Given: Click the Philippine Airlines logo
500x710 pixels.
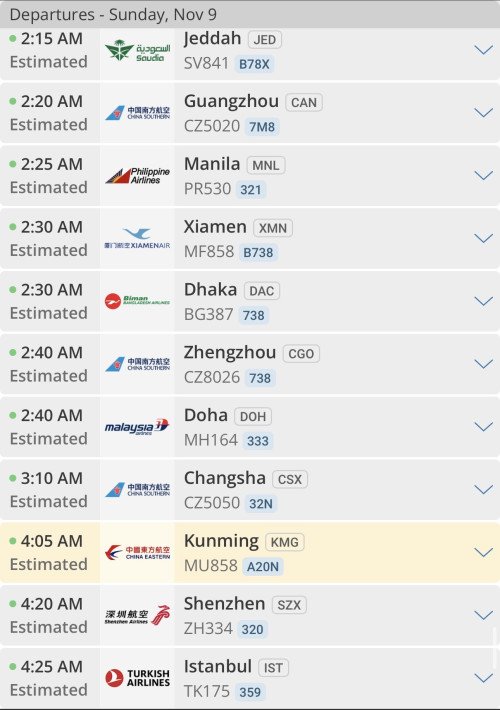Looking at the screenshot, I should [137, 176].
